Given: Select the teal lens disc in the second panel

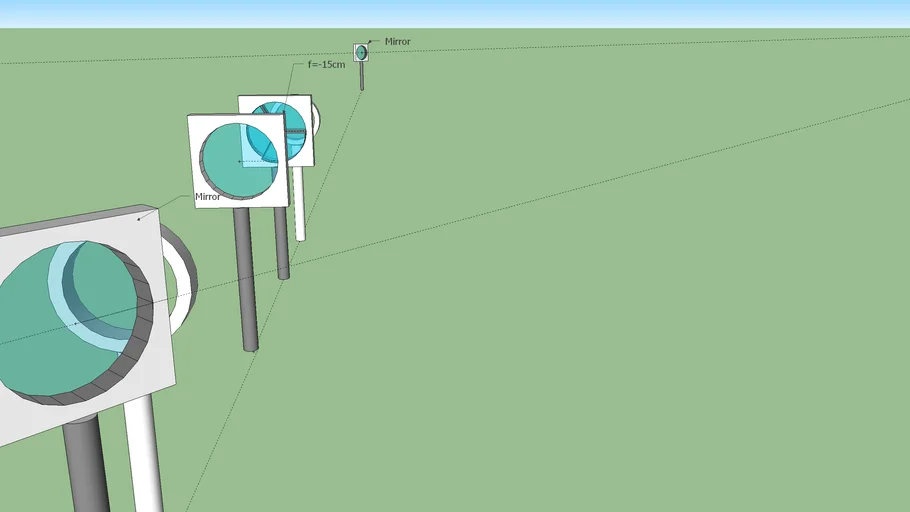Looking at the screenshot, I should (x=238, y=161).
